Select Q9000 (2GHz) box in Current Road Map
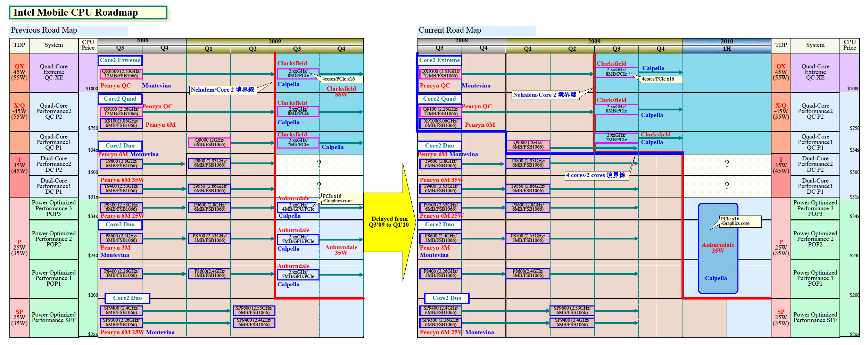Screen dimensions: 868x345 tap(528, 145)
